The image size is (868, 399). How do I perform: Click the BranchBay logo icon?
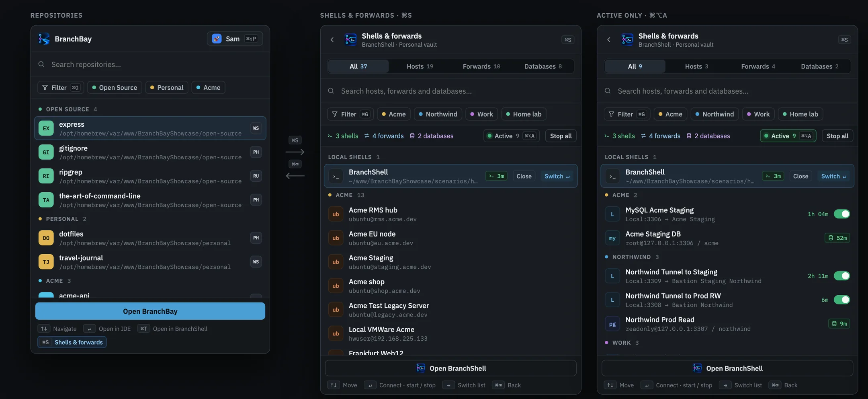click(44, 39)
